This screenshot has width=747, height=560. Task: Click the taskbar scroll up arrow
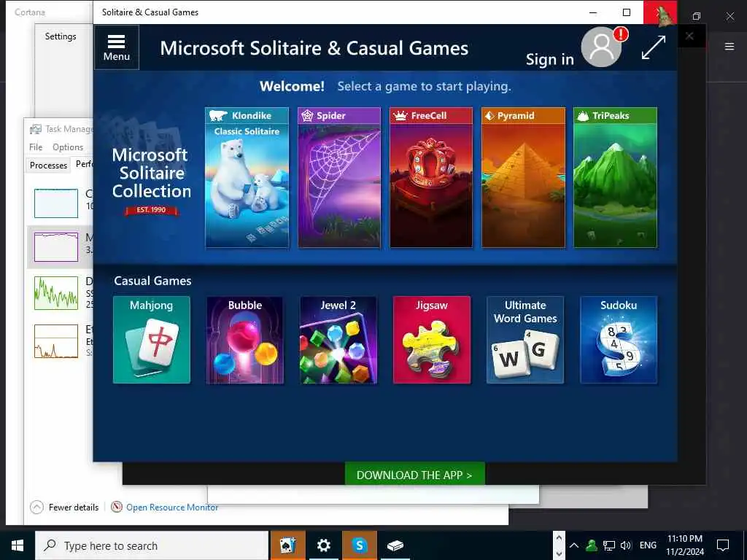[x=559, y=537]
